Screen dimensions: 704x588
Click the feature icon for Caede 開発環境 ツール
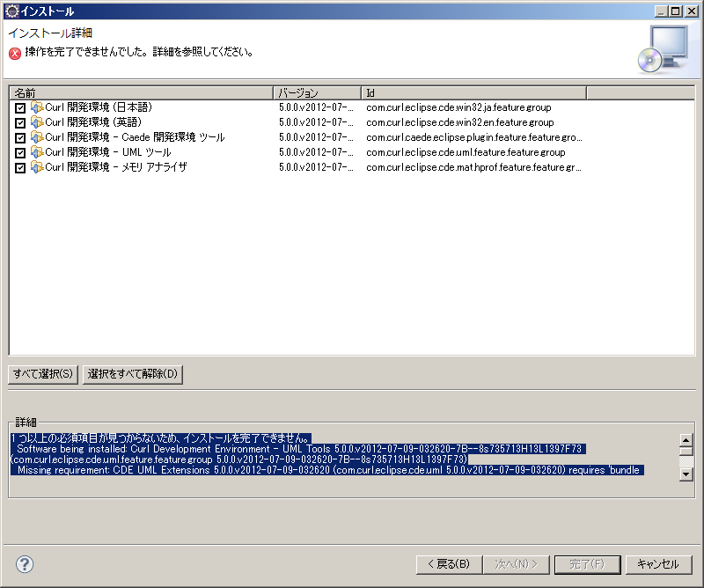pyautogui.click(x=37, y=137)
